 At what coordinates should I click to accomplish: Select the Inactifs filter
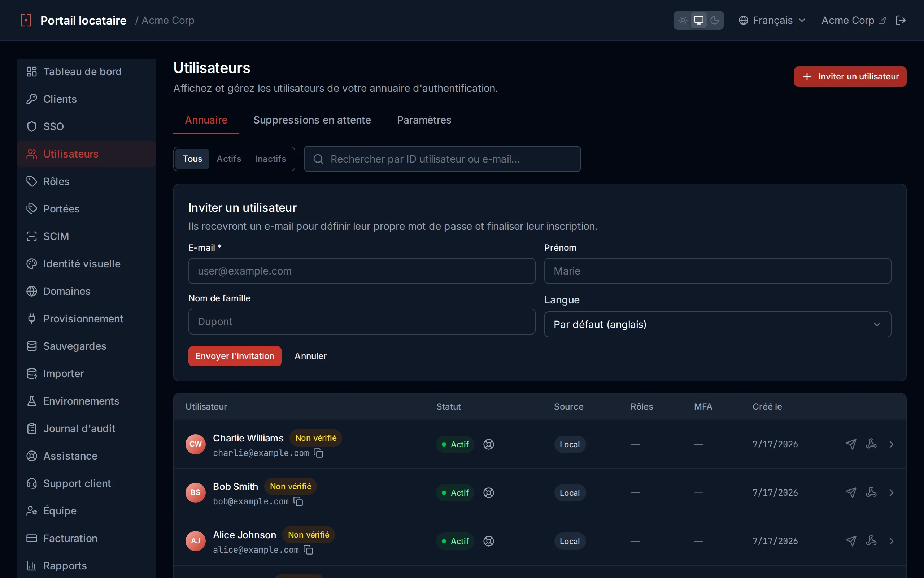[270, 159]
